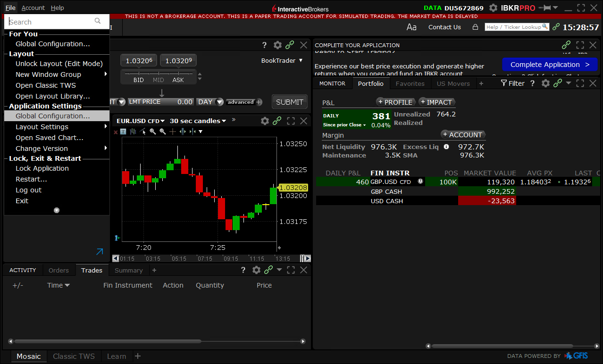This screenshot has width=603, height=364.
Task: Expand more File menu items arrow
Action: (x=57, y=210)
